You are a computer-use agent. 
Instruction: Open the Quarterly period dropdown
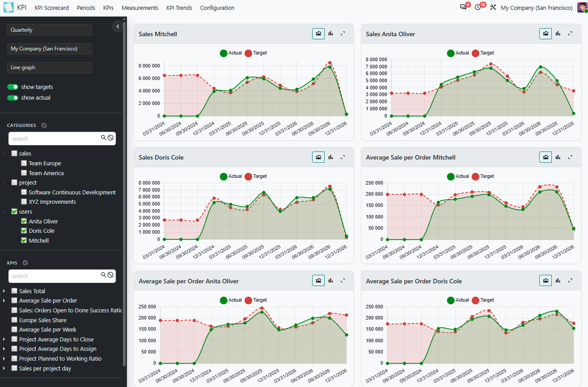[x=49, y=30]
